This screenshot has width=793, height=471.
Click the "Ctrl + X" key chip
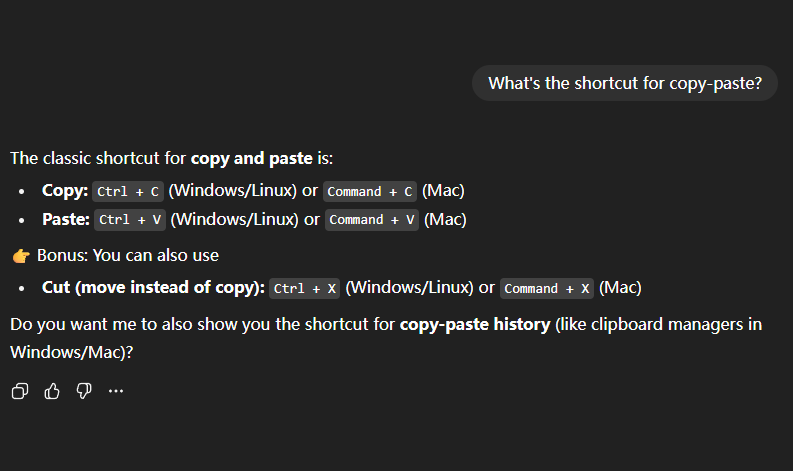(305, 288)
